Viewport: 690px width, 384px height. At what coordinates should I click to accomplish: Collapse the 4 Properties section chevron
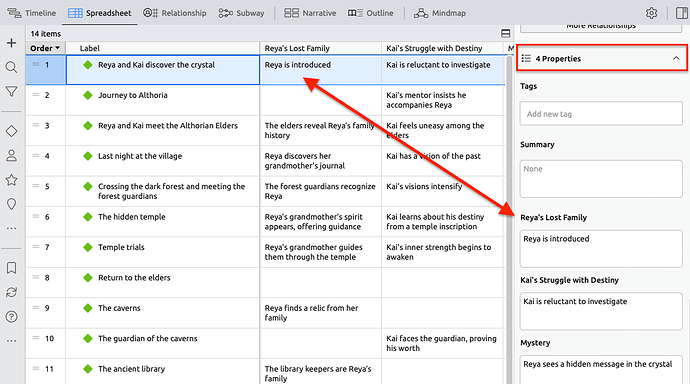[x=676, y=58]
